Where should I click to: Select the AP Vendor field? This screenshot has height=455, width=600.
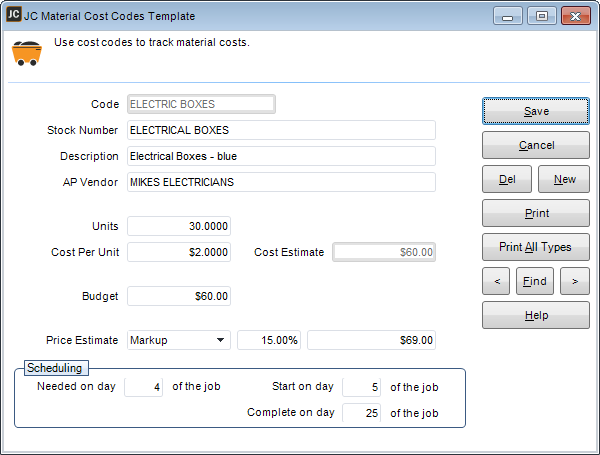click(x=281, y=182)
